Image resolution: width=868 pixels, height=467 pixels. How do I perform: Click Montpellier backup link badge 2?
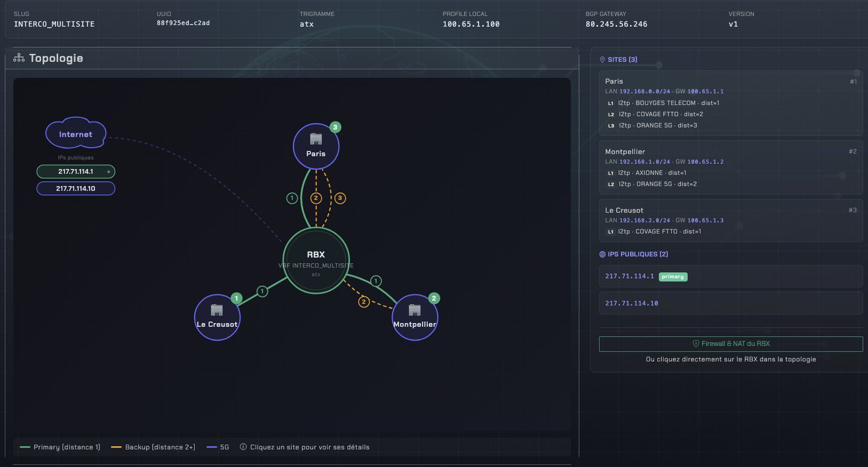click(x=364, y=302)
